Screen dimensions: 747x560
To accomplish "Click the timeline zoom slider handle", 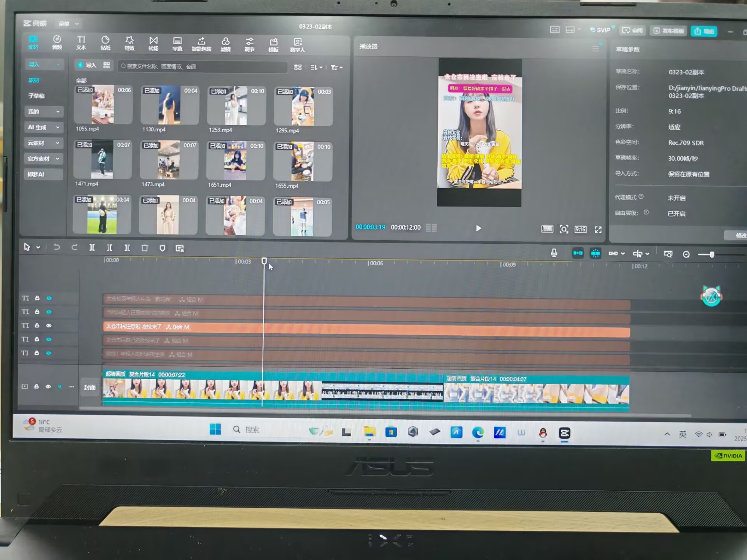I will pyautogui.click(x=712, y=254).
